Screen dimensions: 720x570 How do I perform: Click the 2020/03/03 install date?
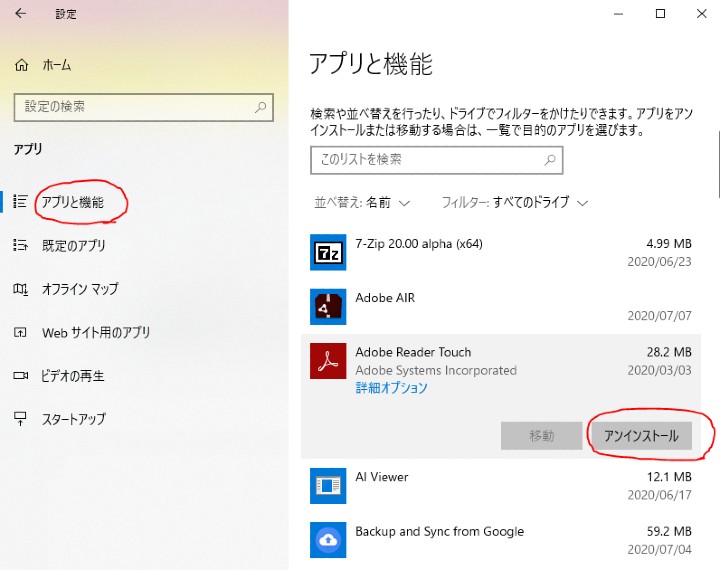click(x=659, y=370)
